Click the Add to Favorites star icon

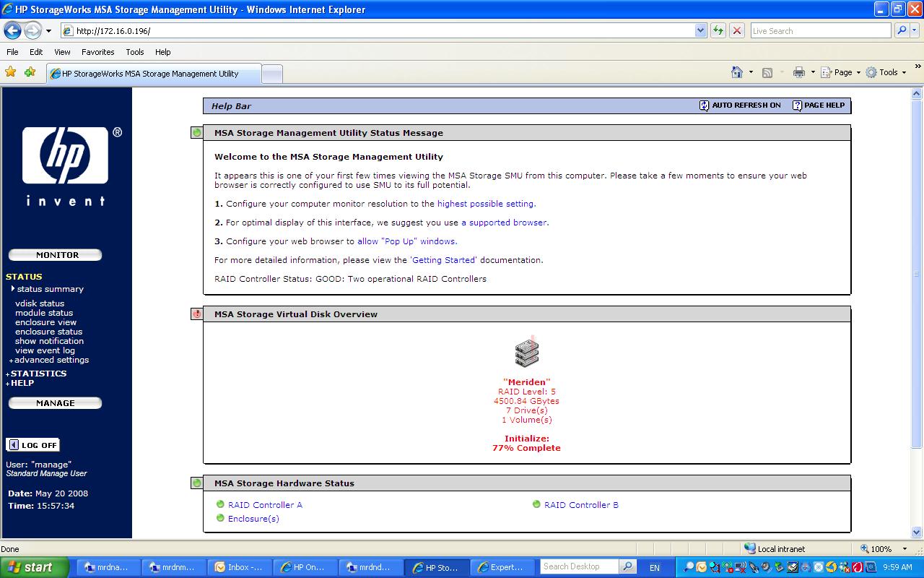30,72
